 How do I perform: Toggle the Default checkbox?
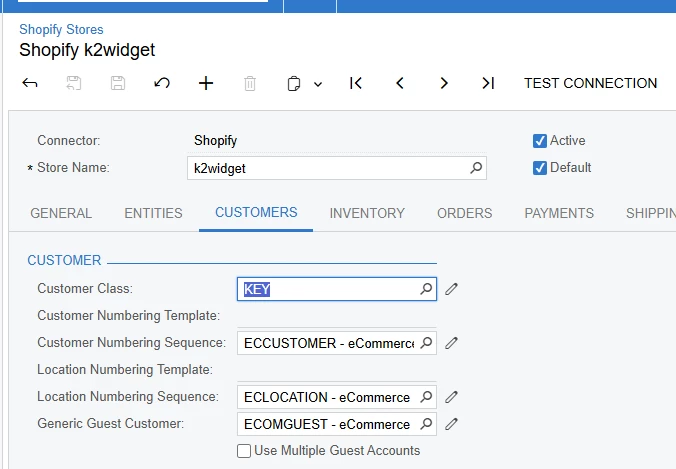[x=540, y=168]
